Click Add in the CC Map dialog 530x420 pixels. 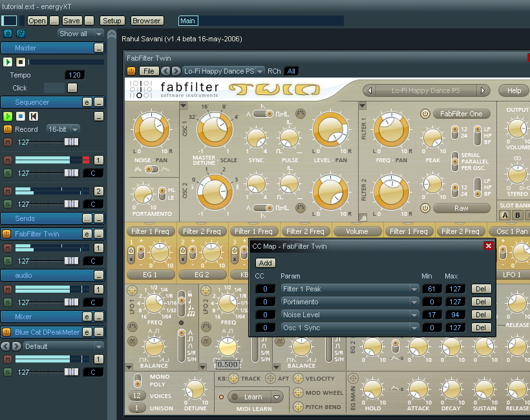point(266,263)
